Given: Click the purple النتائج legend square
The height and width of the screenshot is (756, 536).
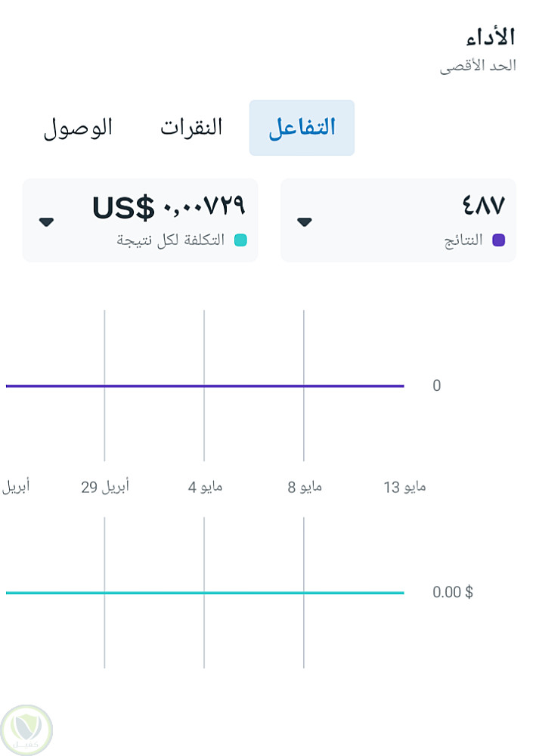Looking at the screenshot, I should point(498,240).
